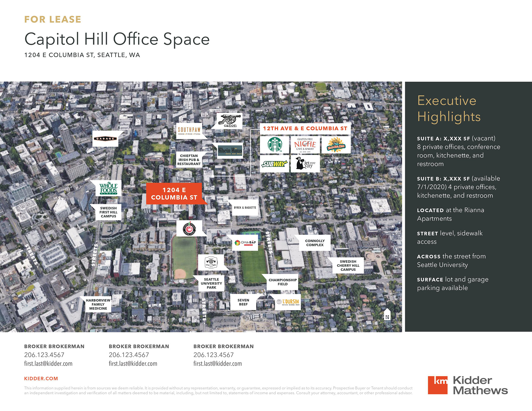Click the Oma Bap logo marker

[x=245, y=243]
